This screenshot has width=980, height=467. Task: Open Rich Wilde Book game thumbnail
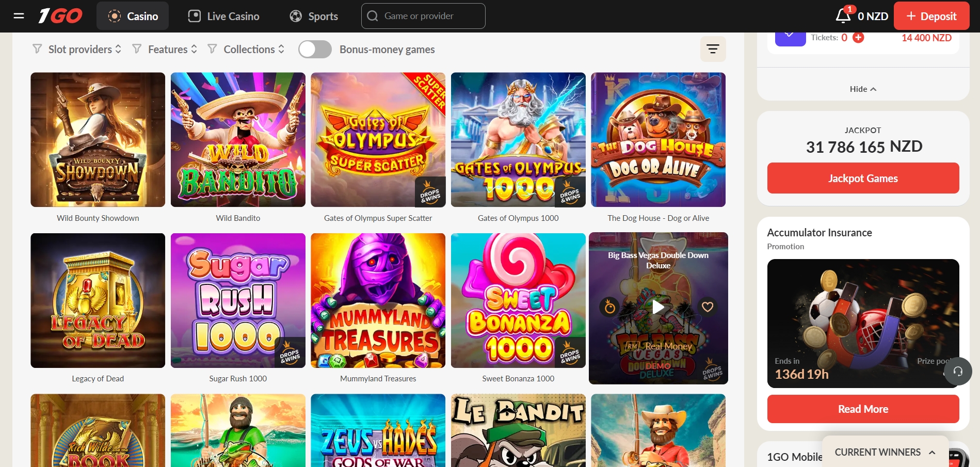coord(98,430)
